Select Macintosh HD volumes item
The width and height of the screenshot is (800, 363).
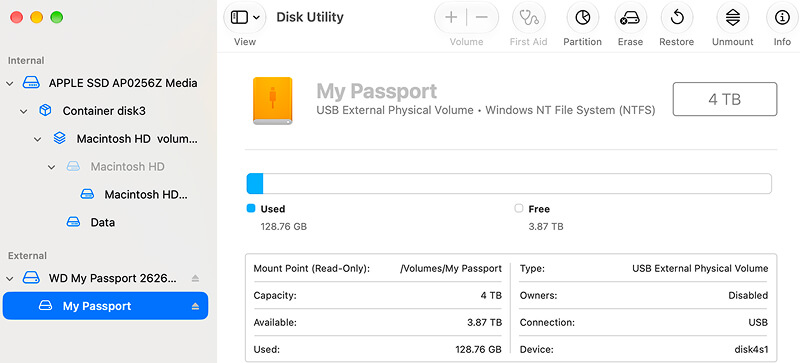pyautogui.click(x=137, y=139)
